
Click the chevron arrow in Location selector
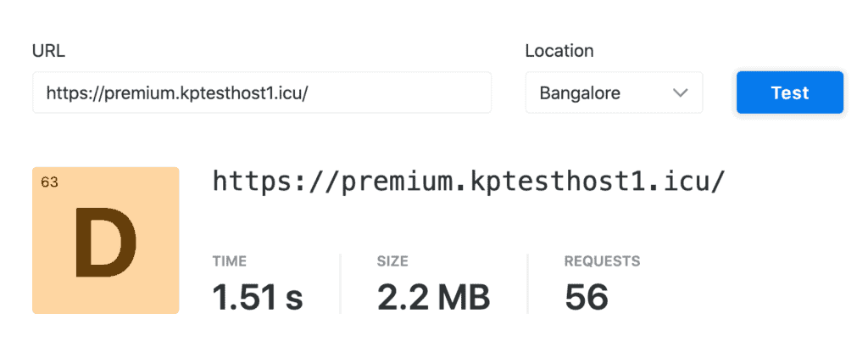(680, 92)
